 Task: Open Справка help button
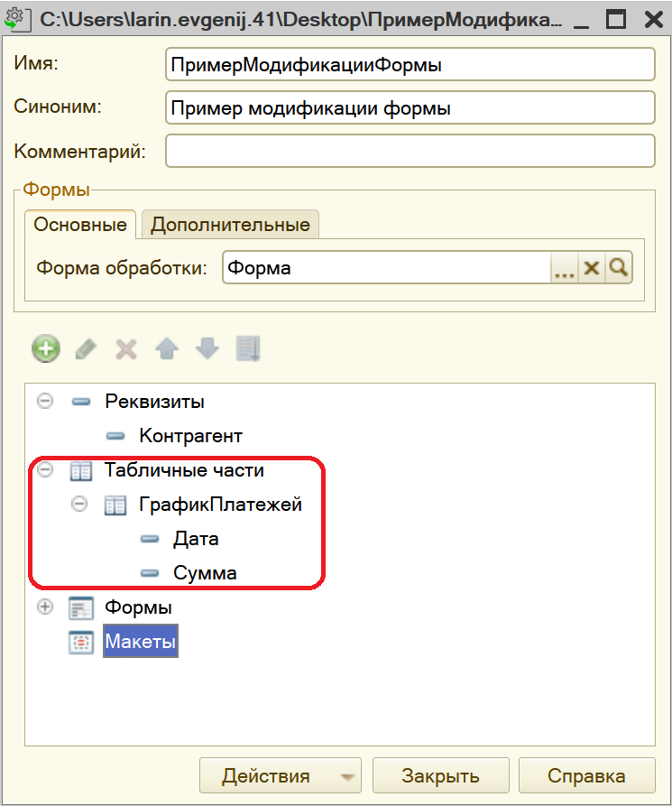[x=586, y=775]
